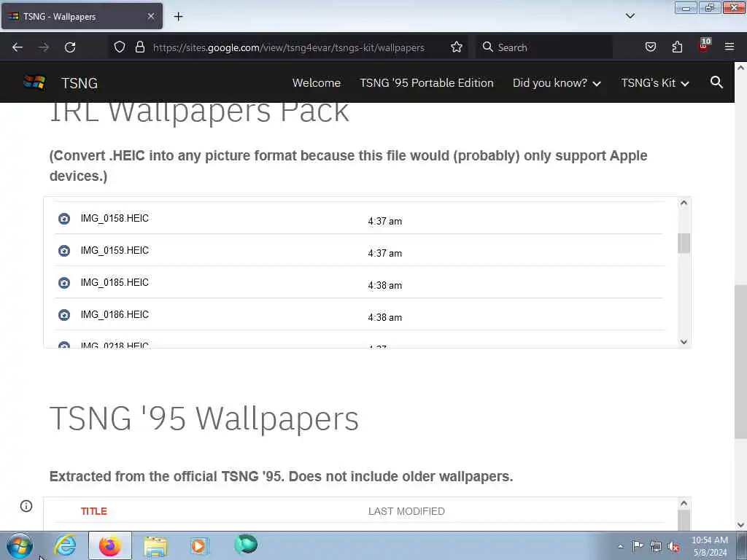Viewport: 747px width, 560px height.
Task: Click the IRL file list scroll down arrow
Action: pos(684,341)
